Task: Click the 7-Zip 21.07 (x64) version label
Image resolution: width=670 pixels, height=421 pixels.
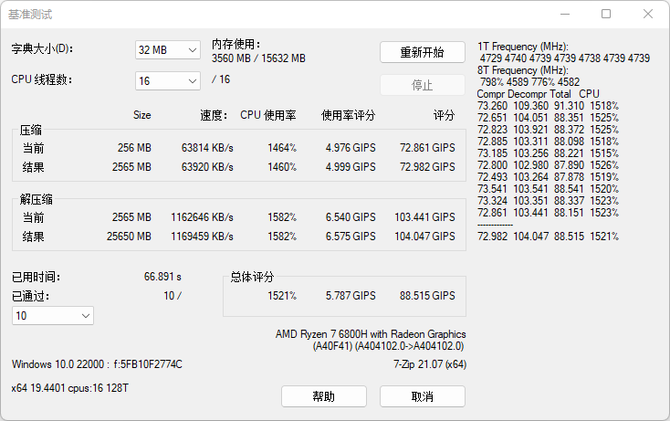Action: 429,364
